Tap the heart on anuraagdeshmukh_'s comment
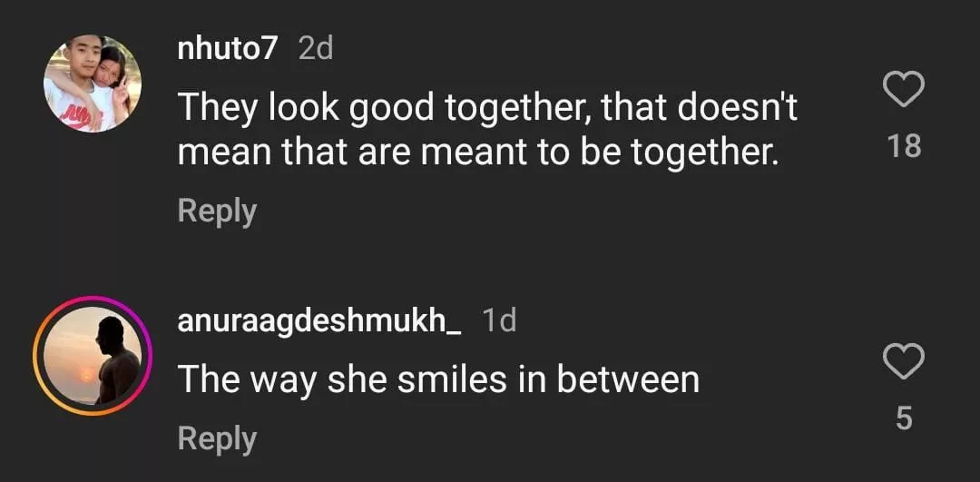This screenshot has height=482, width=980. coord(903,363)
